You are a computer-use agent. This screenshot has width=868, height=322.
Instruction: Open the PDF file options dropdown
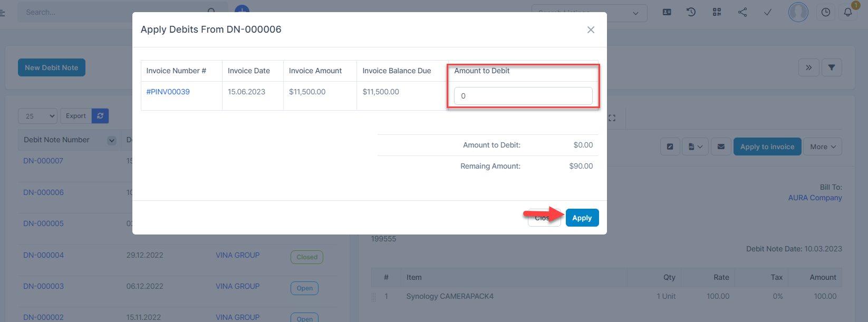tap(695, 147)
